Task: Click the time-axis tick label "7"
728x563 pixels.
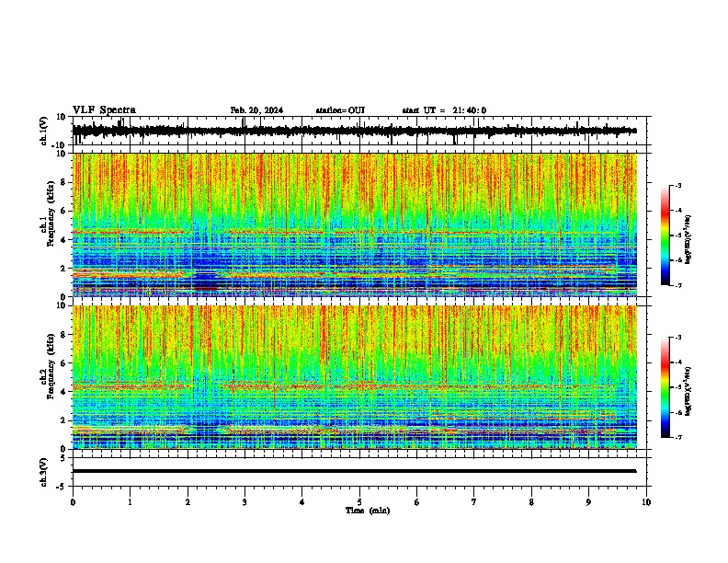Action: tap(474, 502)
